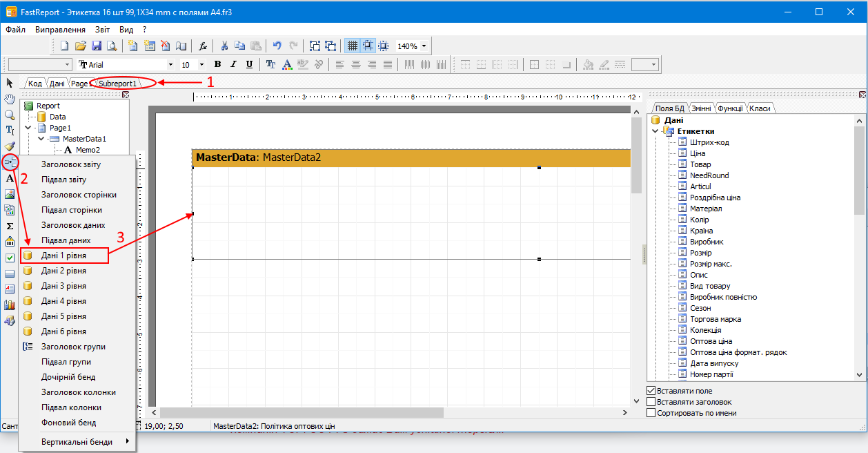Enable the 'Вставляти заголовок' checkbox
868x453 pixels.
(651, 402)
